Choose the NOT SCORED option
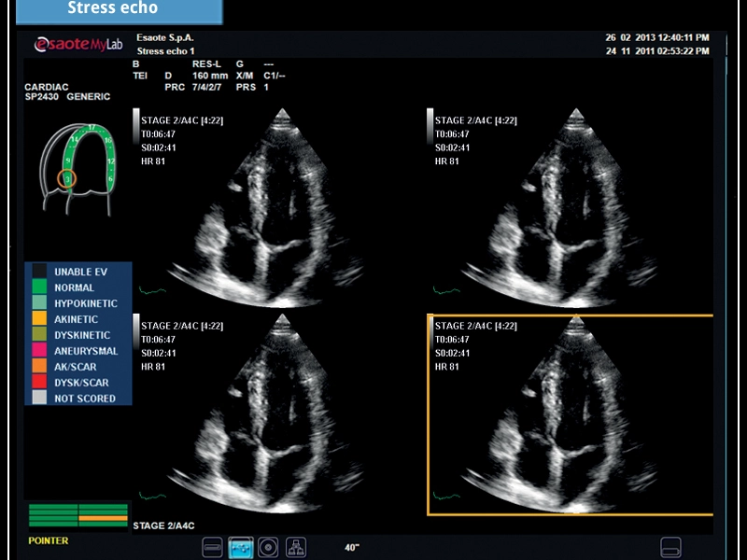 point(38,399)
